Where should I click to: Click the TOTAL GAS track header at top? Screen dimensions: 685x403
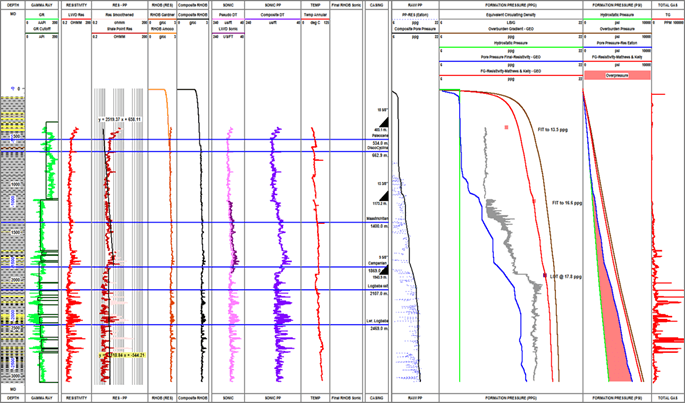(x=668, y=5)
